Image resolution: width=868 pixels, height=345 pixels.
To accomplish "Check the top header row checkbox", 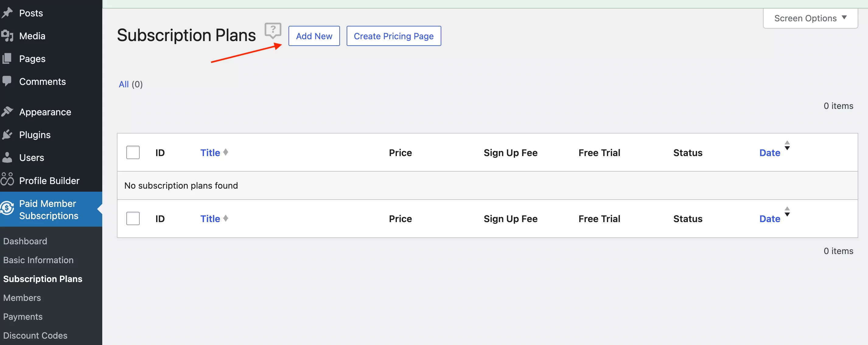I will [133, 152].
